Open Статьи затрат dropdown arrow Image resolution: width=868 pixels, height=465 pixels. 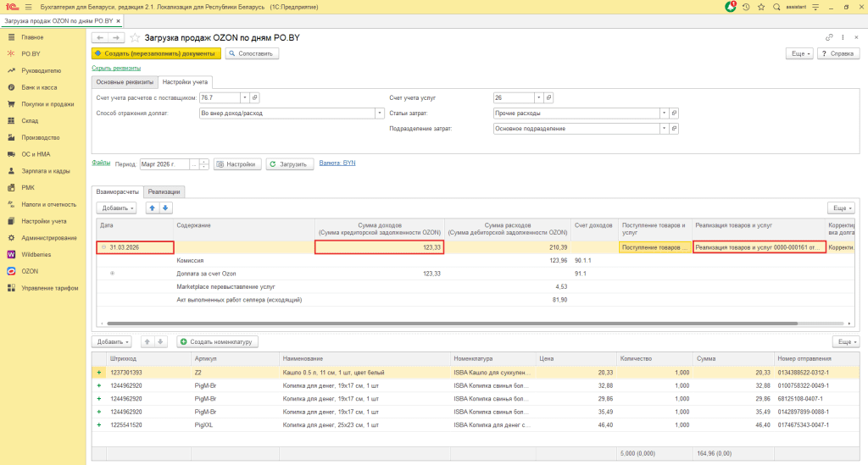[664, 113]
